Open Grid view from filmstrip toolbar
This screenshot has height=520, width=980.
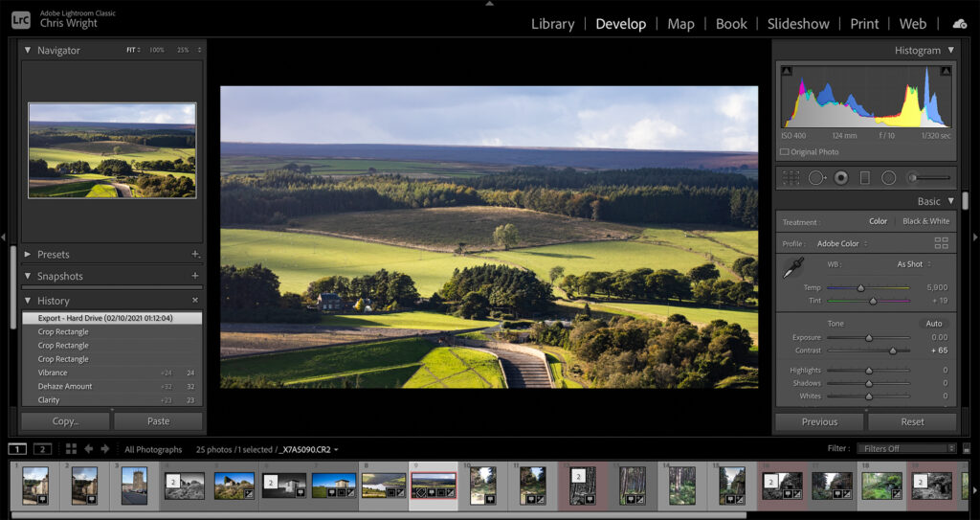(71, 449)
